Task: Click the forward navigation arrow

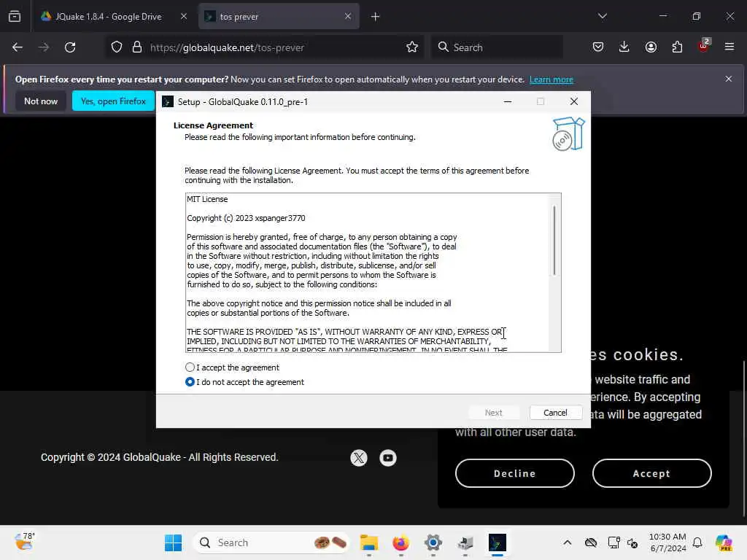Action: tap(44, 47)
